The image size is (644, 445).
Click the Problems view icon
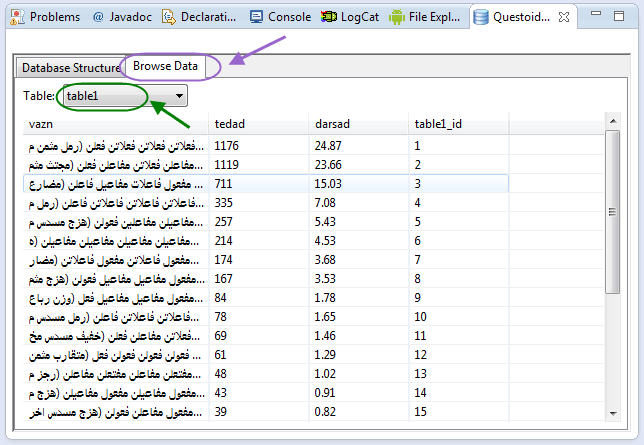(17, 17)
